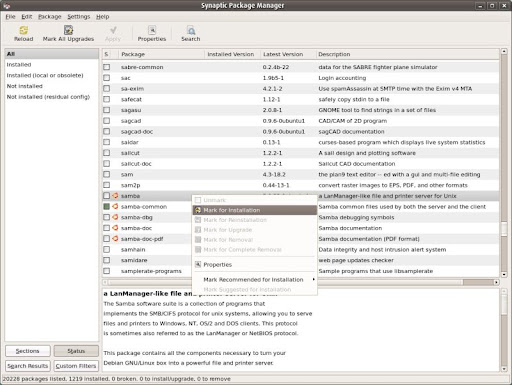Open the Settings menu
The height and width of the screenshot is (385, 512).
pos(79,17)
